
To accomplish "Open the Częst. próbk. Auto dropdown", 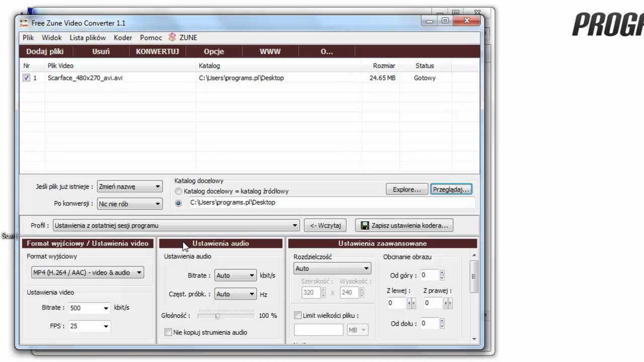I will pos(235,294).
